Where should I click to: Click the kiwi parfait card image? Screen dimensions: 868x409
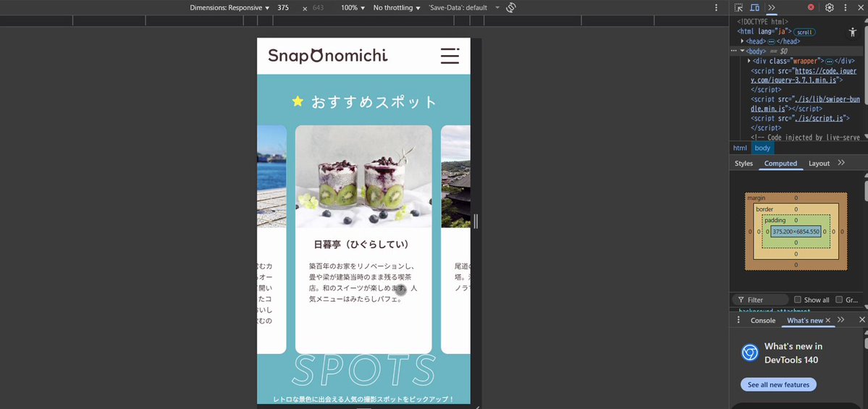pos(363,176)
